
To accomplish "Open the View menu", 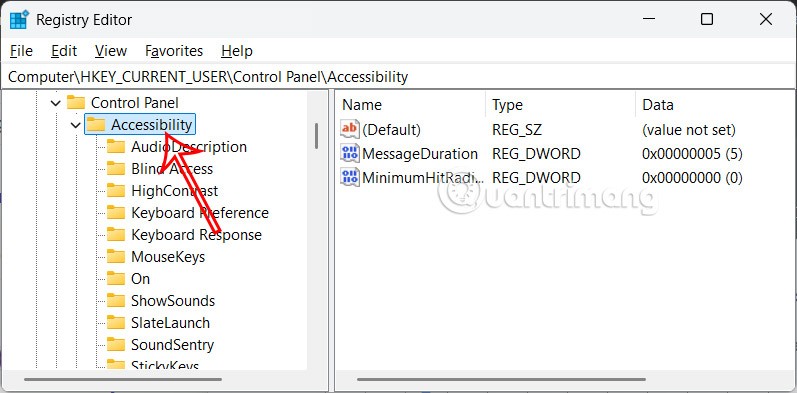I will (x=110, y=51).
